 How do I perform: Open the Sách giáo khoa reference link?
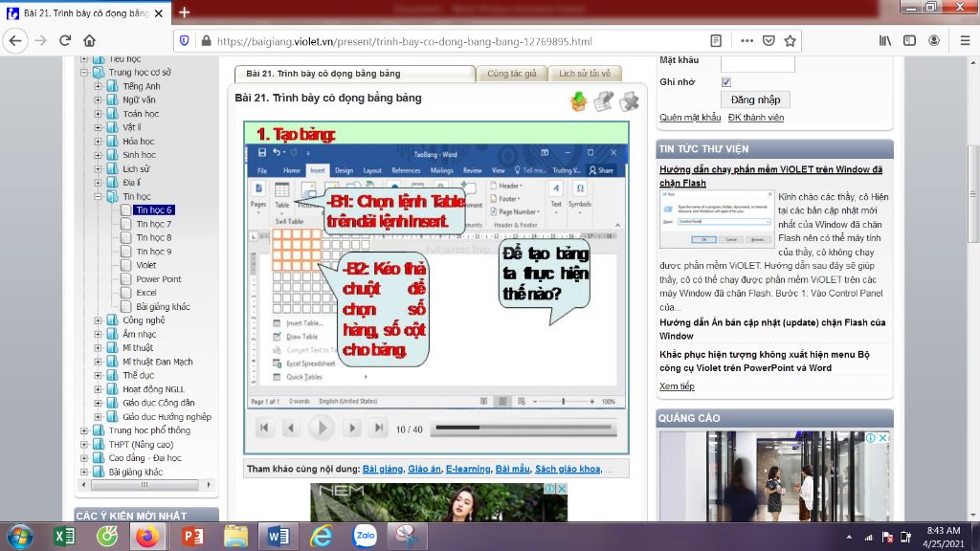pos(568,469)
